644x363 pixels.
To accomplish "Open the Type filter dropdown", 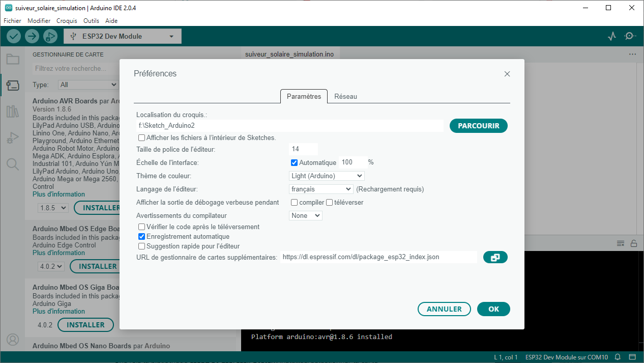I will (88, 85).
